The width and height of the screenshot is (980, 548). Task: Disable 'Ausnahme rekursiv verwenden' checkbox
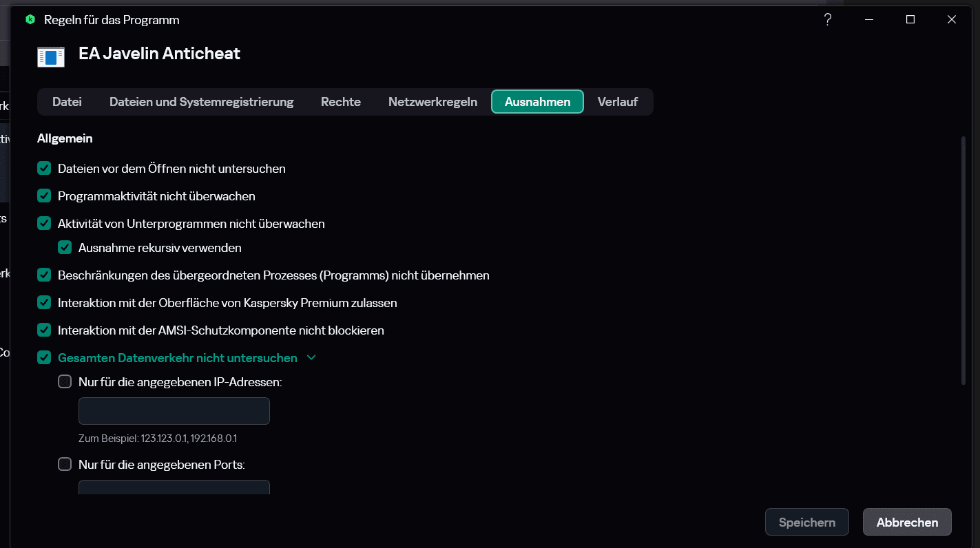[65, 247]
